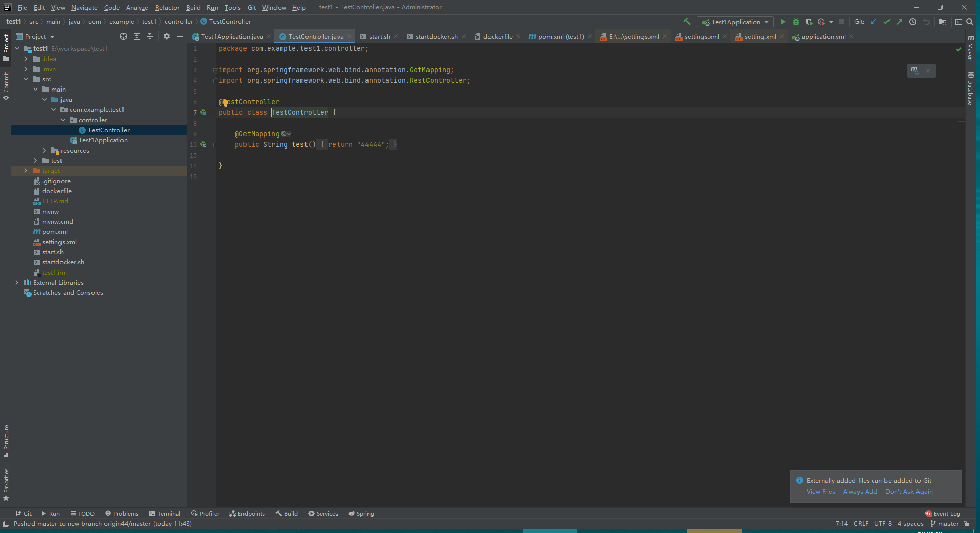This screenshot has width=980, height=533.
Task: Click the UTF-8 encoding widget
Action: click(x=883, y=523)
